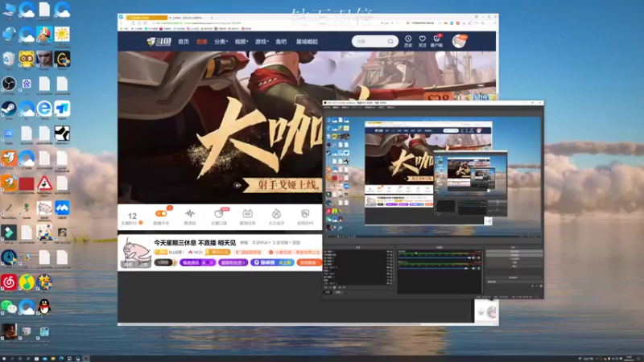Click the orange 游戏数据 button

pyautogui.click(x=309, y=262)
